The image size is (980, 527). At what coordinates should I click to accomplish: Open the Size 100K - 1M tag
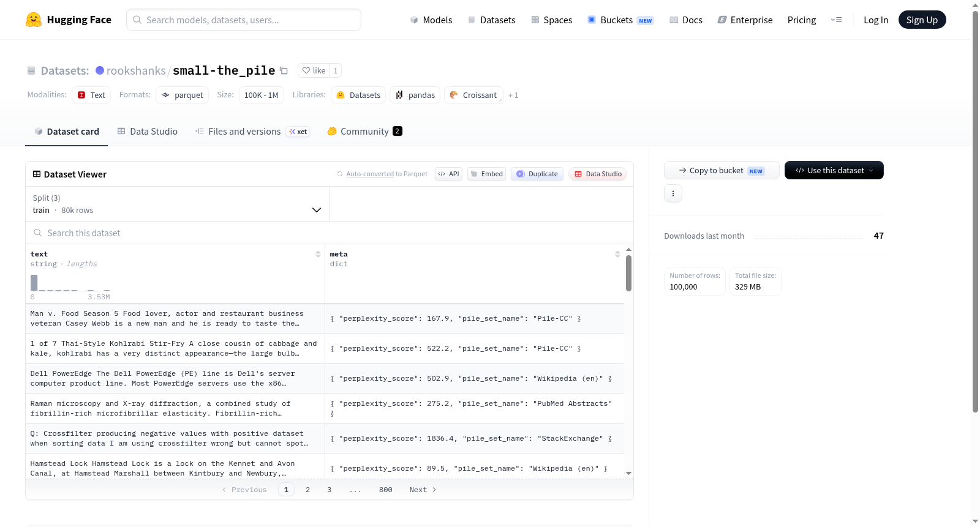tap(261, 95)
